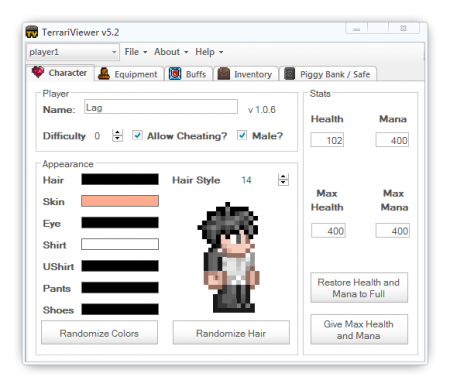The width and height of the screenshot is (450, 387).
Task: Click the Randomize Hair button
Action: click(231, 333)
